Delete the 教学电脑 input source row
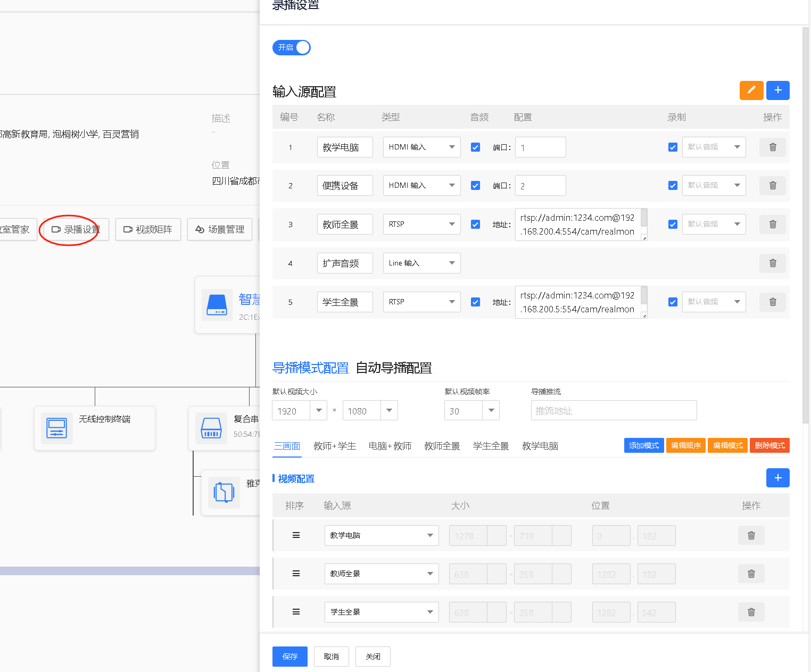 (772, 147)
